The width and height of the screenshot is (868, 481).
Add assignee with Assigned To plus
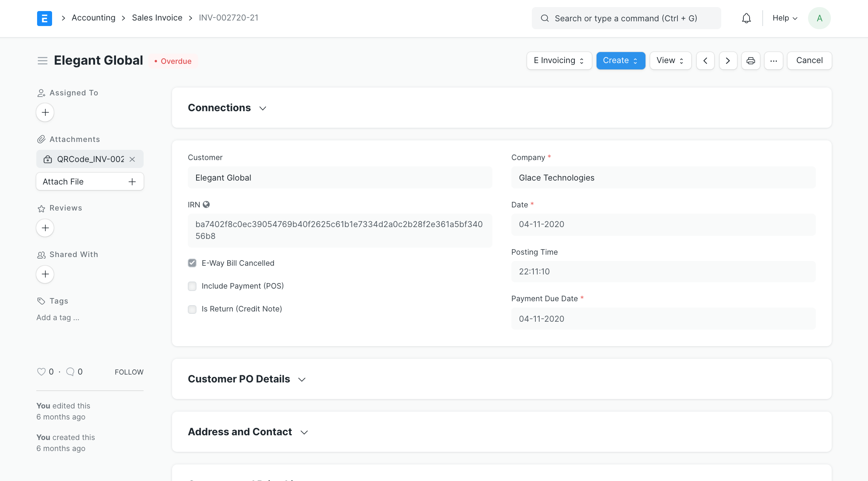[45, 112]
